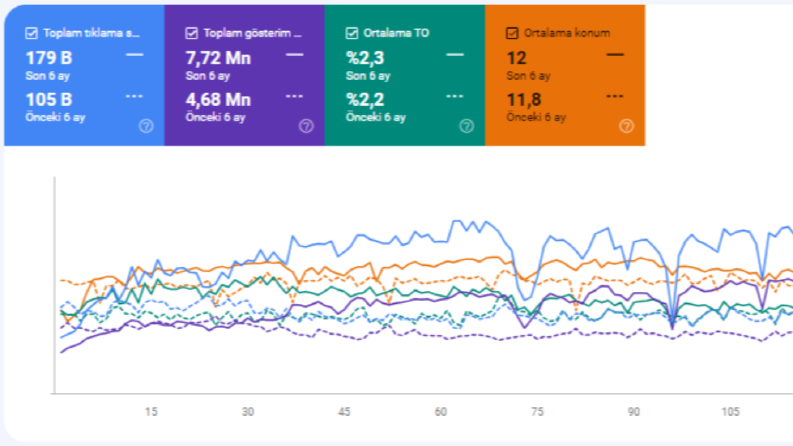Click the 105 x-axis label
Screen dimensions: 793x446
pyautogui.click(x=730, y=412)
